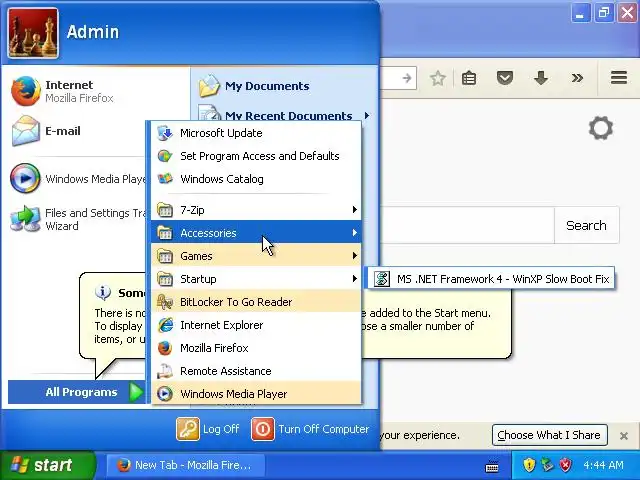Click the BitLocker keys icon

click(165, 302)
